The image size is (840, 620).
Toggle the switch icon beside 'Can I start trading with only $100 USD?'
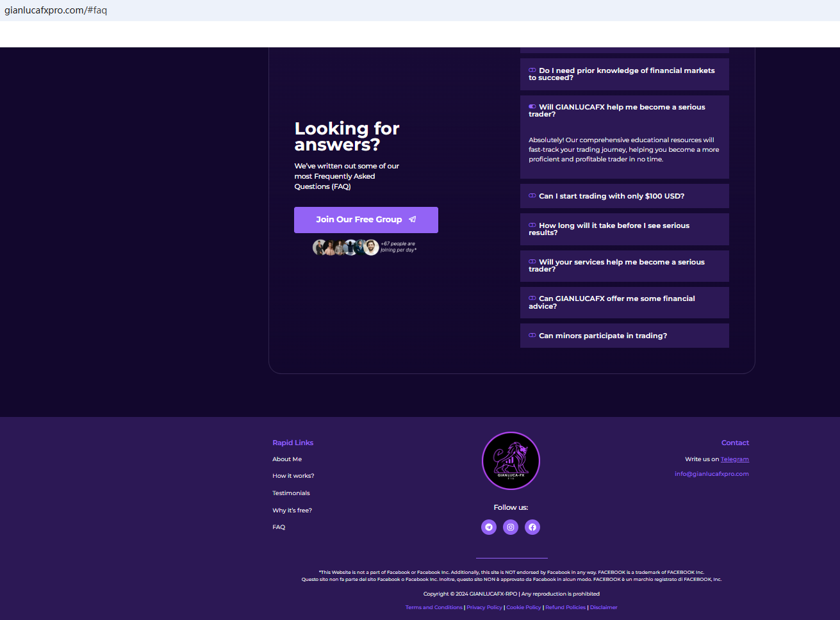532,196
